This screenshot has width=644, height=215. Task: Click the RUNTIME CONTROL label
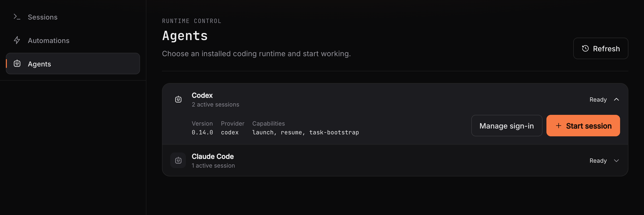(192, 21)
